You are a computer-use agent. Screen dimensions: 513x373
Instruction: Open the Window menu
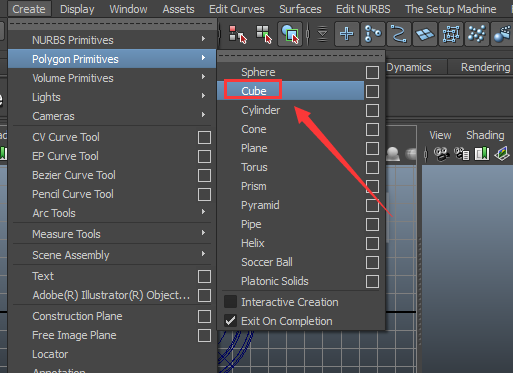click(128, 9)
